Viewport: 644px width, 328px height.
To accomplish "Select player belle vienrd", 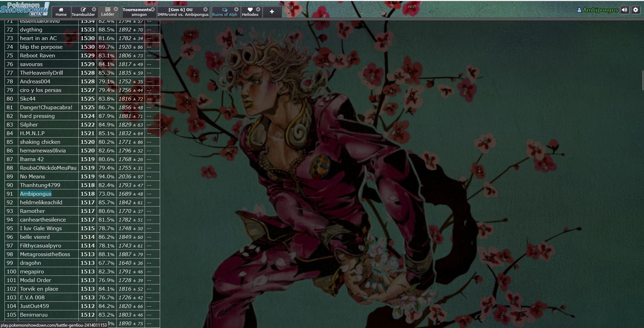I will coord(35,237).
